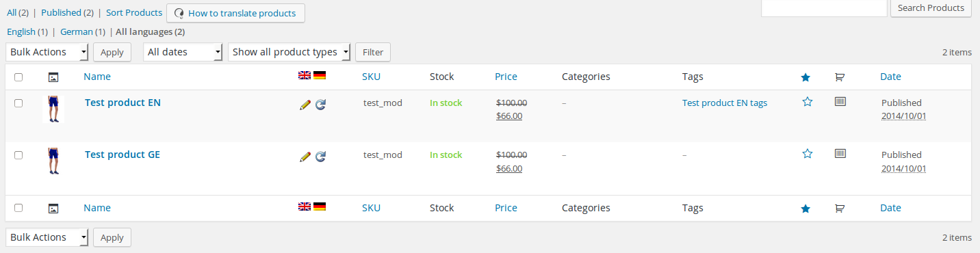Check the Test product GE row checkbox
The width and height of the screenshot is (980, 253).
point(18,155)
